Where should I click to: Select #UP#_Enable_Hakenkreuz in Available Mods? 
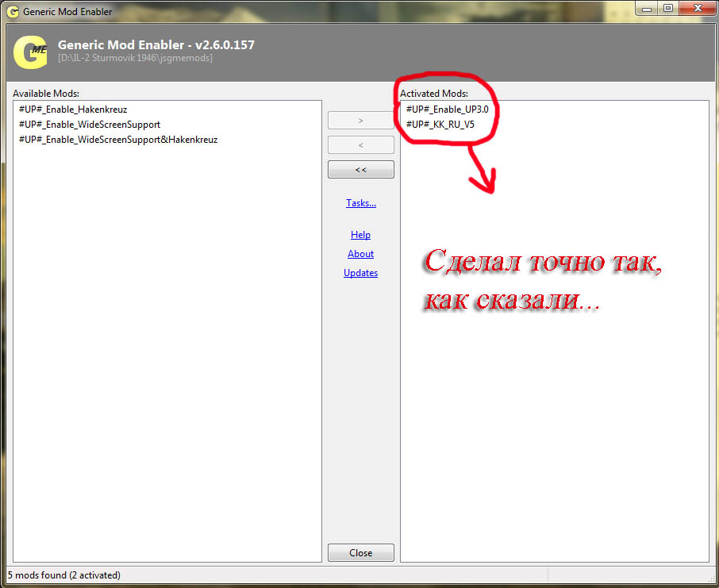coord(73,110)
